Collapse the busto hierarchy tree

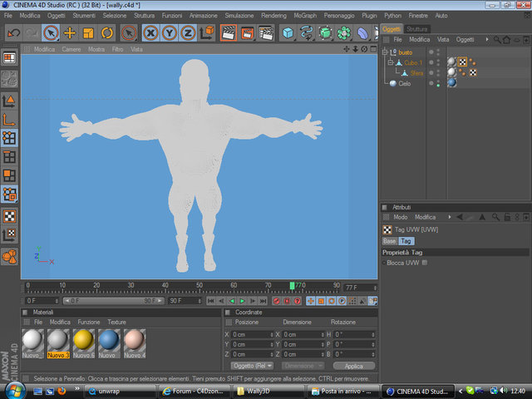(386, 52)
